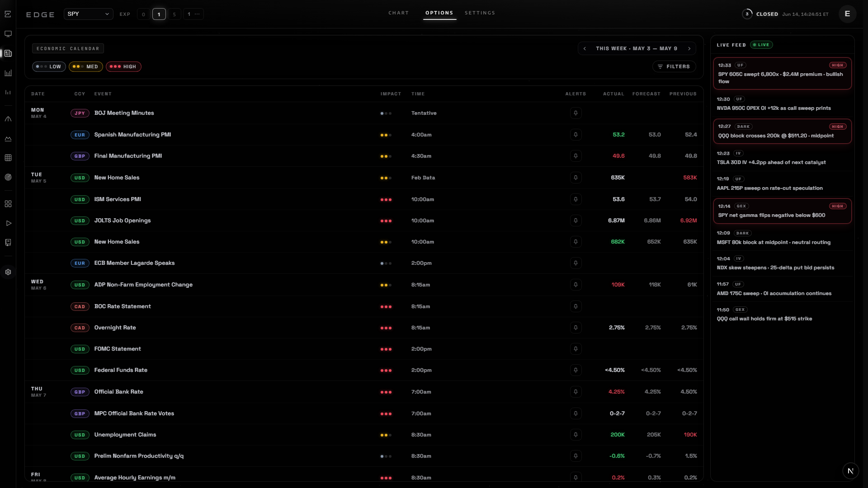Set alert bell for ISM Services PMI
Image resolution: width=868 pixels, height=488 pixels.
pyautogui.click(x=576, y=199)
